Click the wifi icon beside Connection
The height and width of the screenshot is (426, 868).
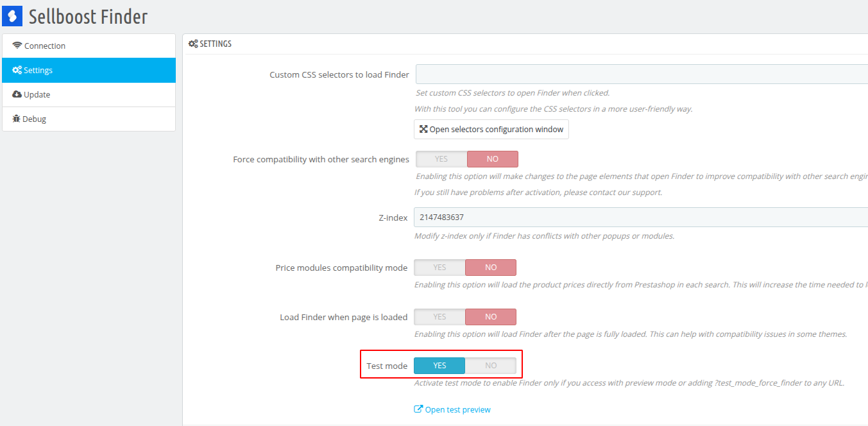coord(17,46)
